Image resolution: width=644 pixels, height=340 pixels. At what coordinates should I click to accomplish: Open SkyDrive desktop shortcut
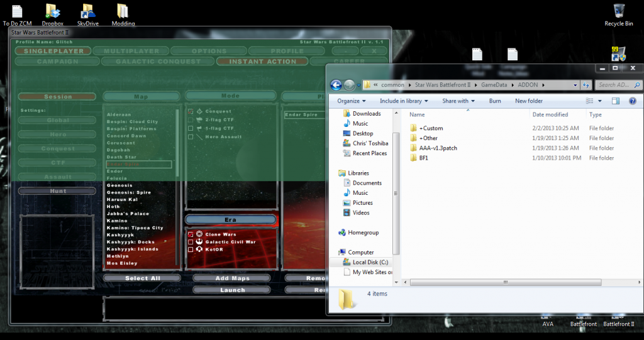(x=88, y=16)
